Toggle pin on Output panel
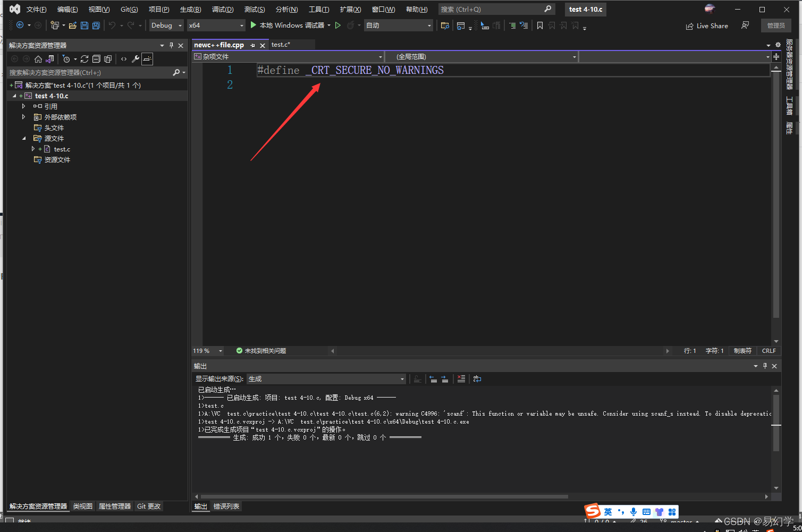Image resolution: width=802 pixels, height=532 pixels. (x=765, y=366)
